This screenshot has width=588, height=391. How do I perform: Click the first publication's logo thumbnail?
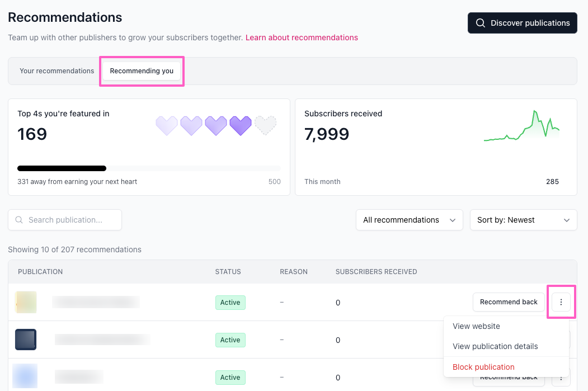coord(26,302)
